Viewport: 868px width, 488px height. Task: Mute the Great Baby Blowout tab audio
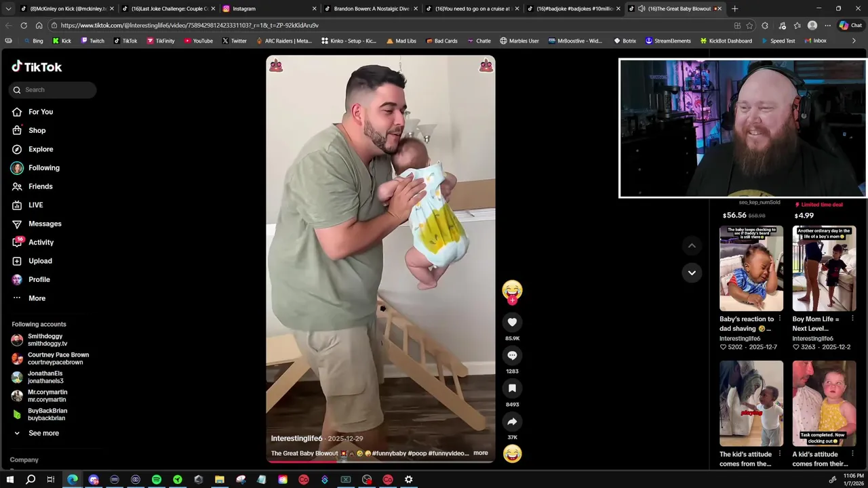tap(642, 9)
